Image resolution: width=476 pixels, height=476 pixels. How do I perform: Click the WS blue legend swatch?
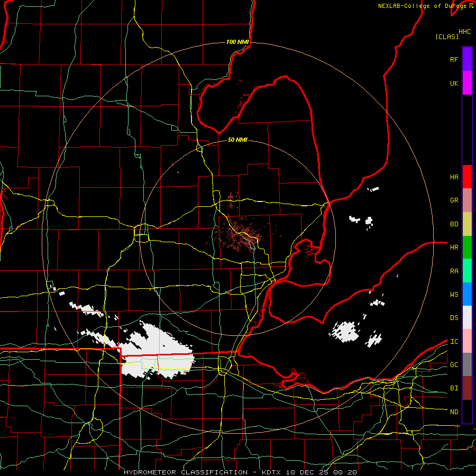point(467,294)
